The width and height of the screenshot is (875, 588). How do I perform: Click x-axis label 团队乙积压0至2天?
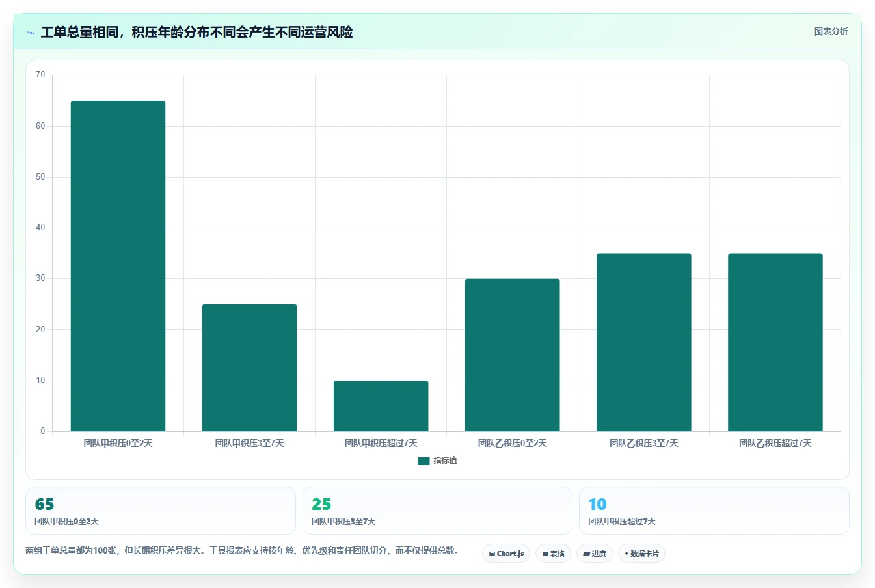tap(512, 443)
